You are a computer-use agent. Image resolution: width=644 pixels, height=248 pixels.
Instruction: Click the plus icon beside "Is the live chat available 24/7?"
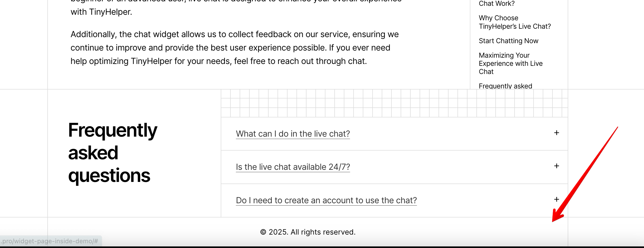[x=556, y=166]
